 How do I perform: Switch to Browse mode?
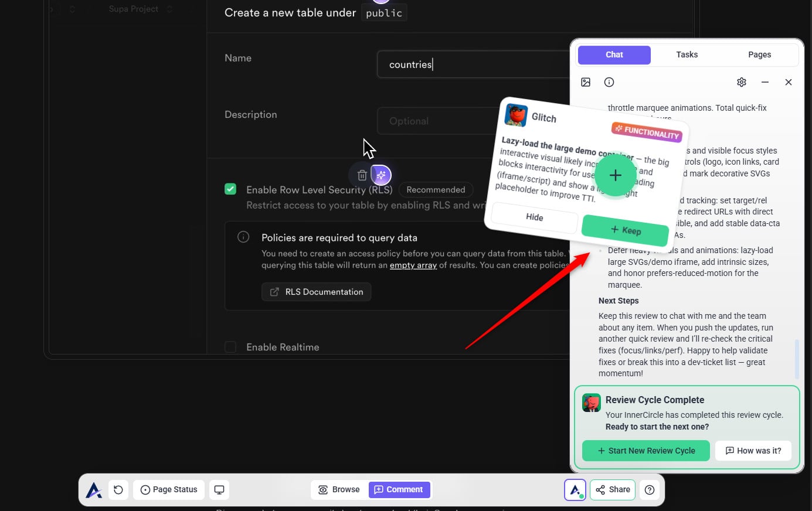coord(339,490)
